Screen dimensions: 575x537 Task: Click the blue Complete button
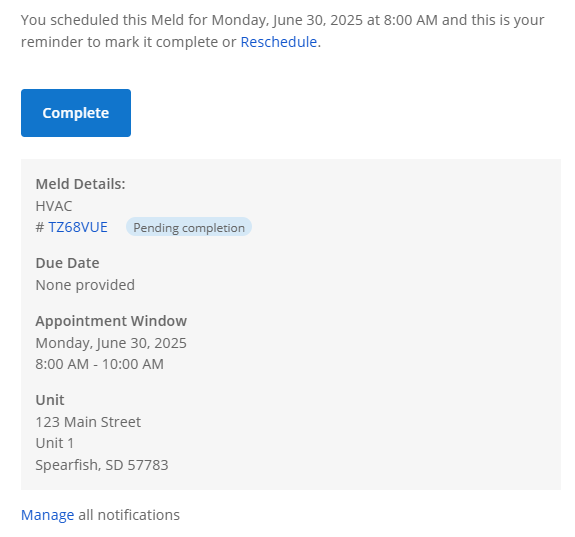tap(76, 113)
